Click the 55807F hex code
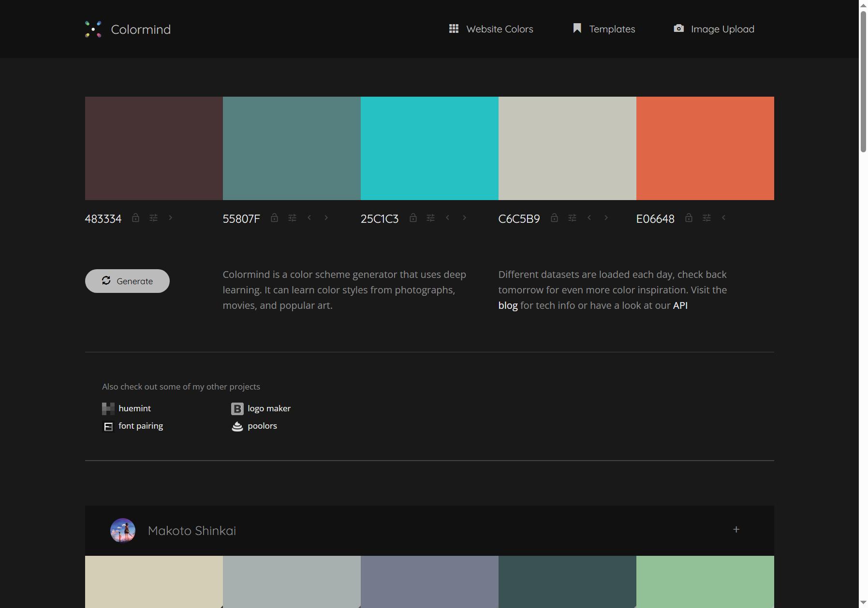Screen dimensions: 868x608 (241, 219)
